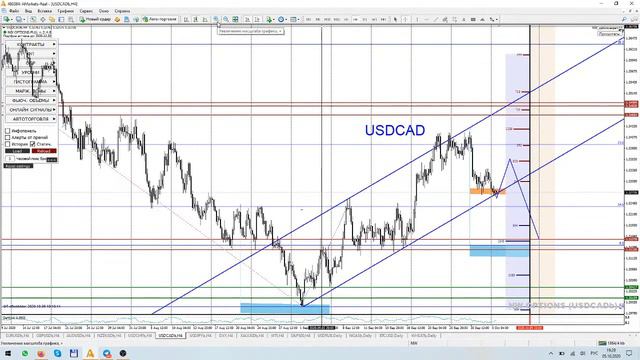
Task: Select the H1 timeframe toggle
Action: click(x=346, y=19)
